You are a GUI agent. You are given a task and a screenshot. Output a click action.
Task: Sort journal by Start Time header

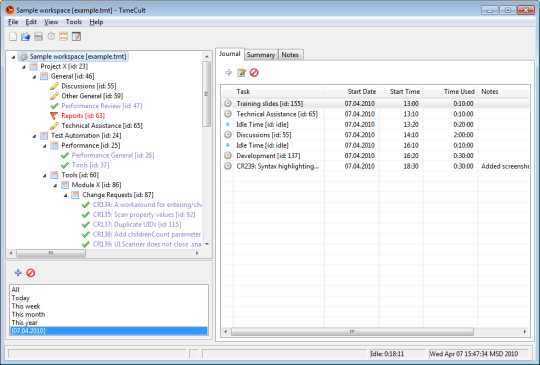click(x=401, y=92)
